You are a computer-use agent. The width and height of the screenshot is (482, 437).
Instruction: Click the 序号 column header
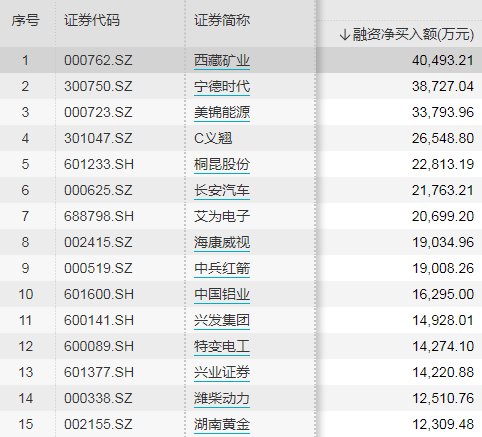[25, 20]
